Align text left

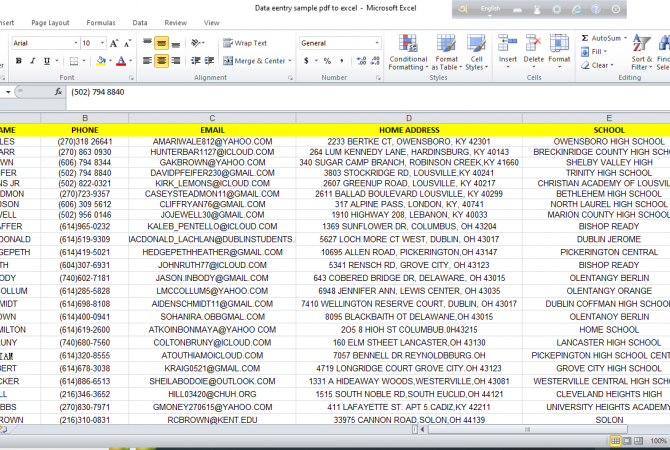[147, 61]
